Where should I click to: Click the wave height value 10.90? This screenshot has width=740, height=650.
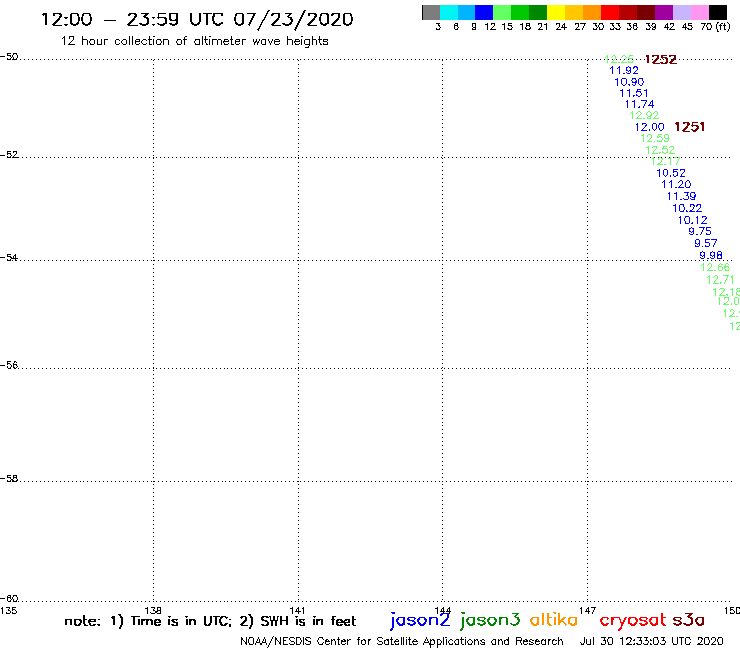(x=629, y=82)
